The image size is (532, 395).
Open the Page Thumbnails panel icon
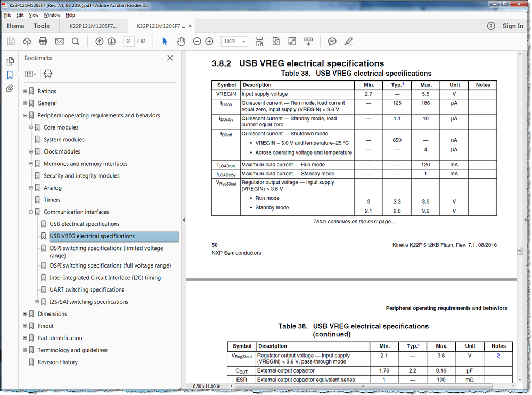point(10,61)
